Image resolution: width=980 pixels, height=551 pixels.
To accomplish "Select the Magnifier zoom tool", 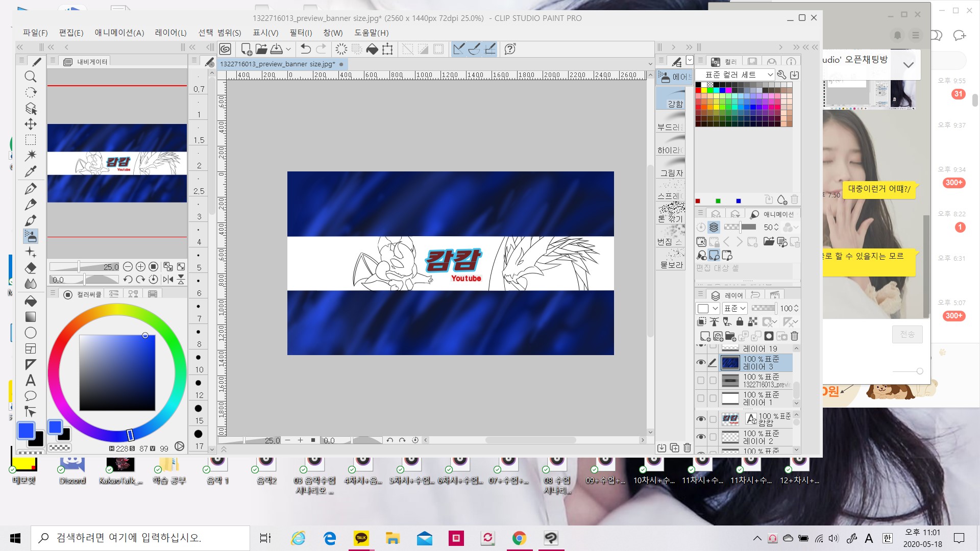I will pyautogui.click(x=31, y=77).
